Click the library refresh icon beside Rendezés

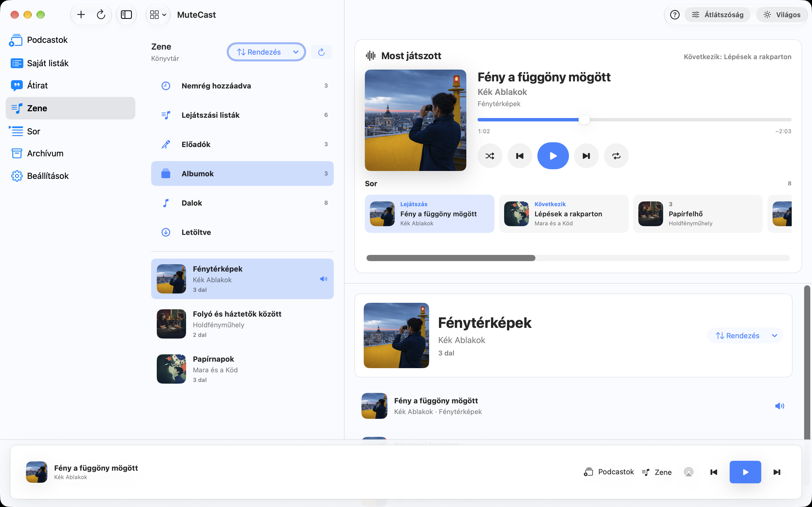coord(321,52)
